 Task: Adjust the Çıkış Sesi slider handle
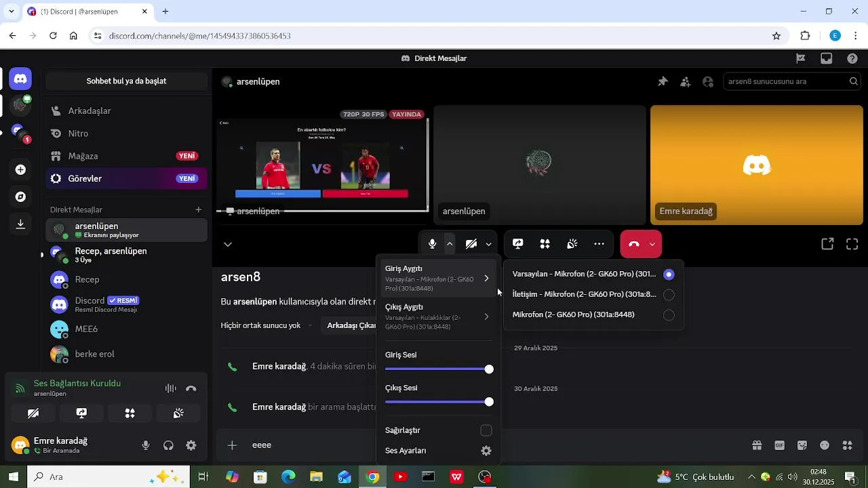point(489,402)
